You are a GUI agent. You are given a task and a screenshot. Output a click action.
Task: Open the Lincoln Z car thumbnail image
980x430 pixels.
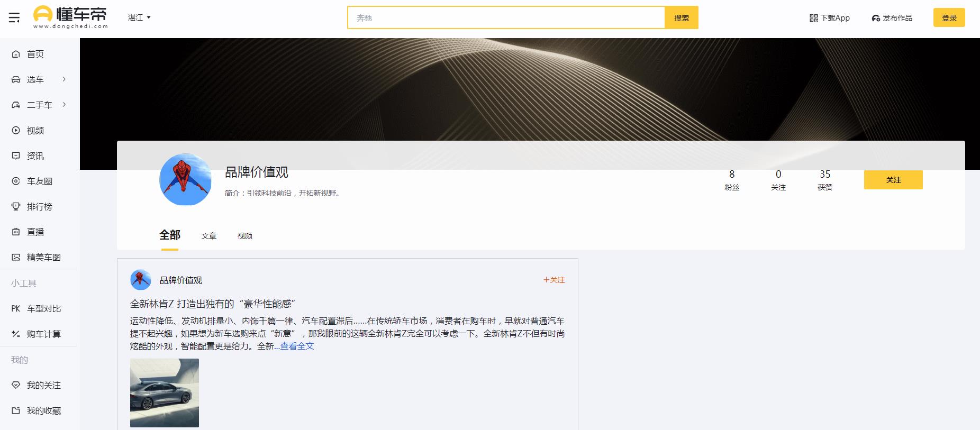coord(165,393)
